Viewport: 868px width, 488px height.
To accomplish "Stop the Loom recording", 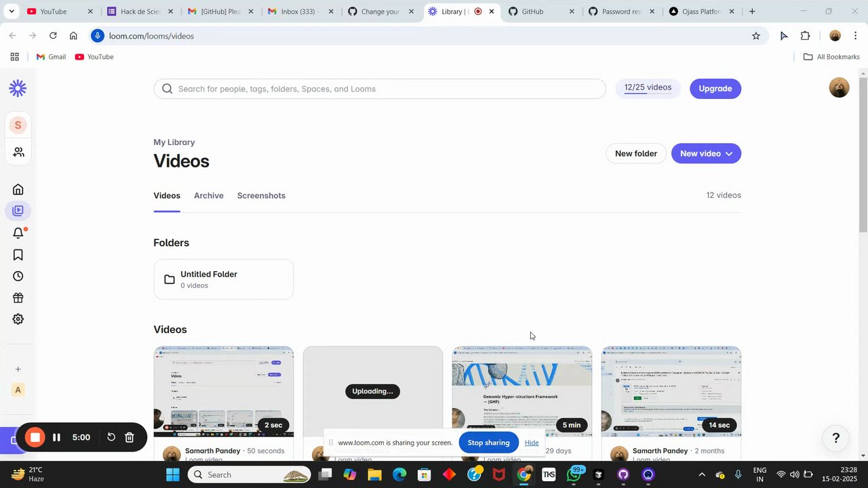I will (35, 438).
